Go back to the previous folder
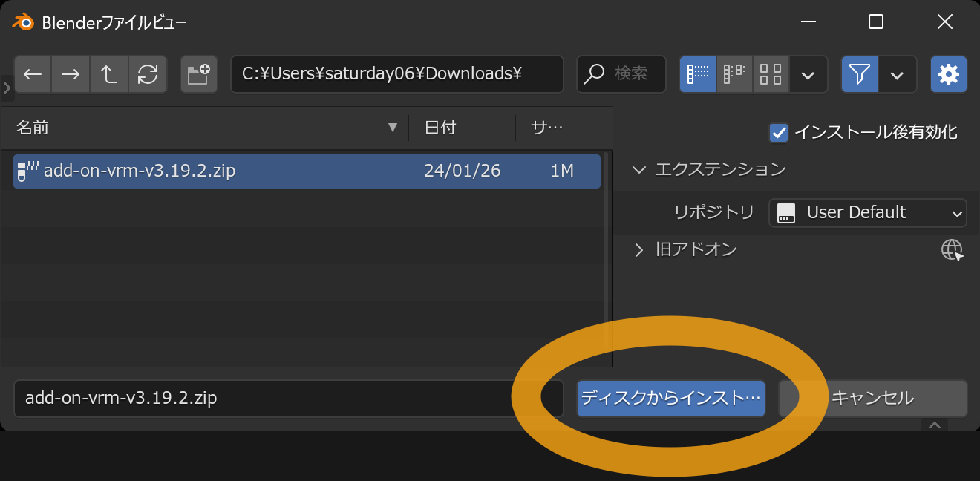Viewport: 980px width, 481px height. pos(33,74)
